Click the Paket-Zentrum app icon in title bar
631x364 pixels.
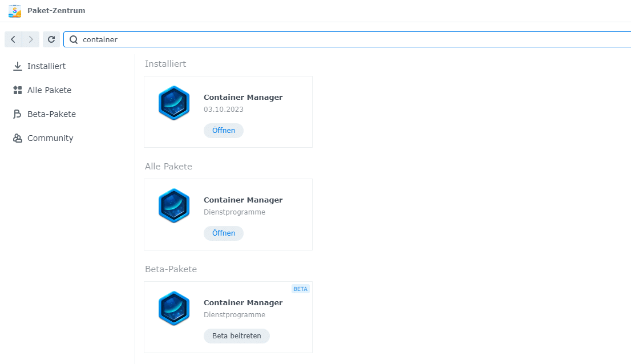[x=15, y=11]
